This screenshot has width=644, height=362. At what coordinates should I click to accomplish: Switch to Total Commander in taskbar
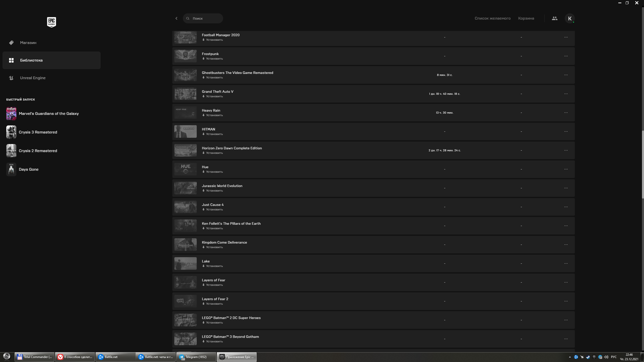click(x=35, y=357)
